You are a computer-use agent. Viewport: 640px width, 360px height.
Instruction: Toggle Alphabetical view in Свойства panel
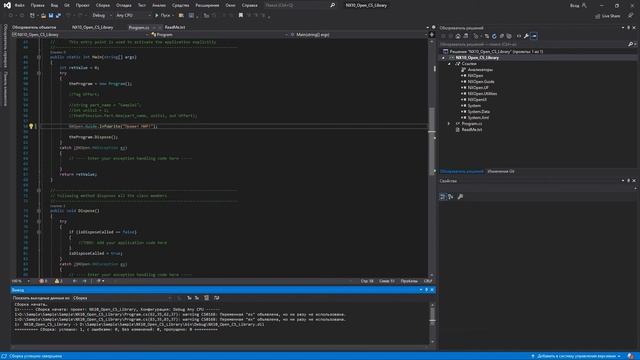click(x=451, y=197)
